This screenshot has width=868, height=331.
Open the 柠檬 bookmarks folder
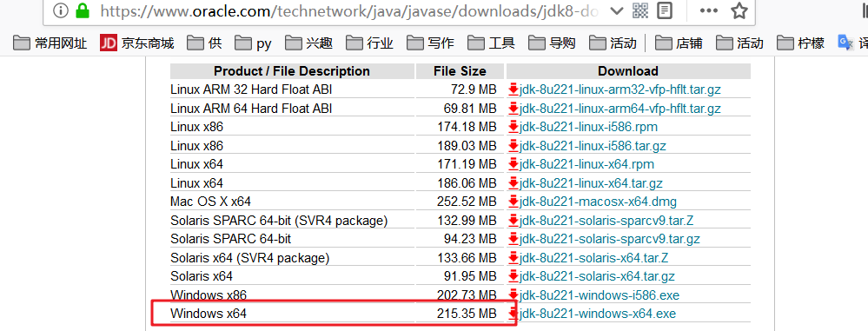(x=800, y=43)
